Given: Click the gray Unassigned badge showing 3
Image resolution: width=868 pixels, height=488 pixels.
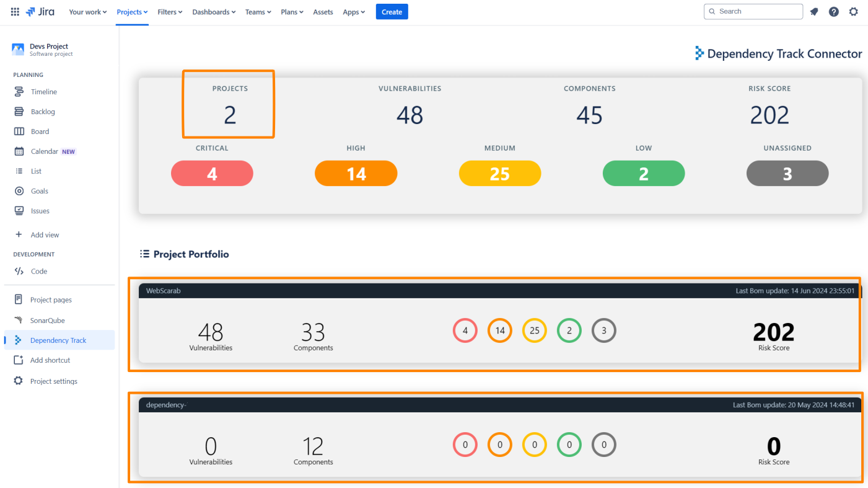Looking at the screenshot, I should (787, 173).
